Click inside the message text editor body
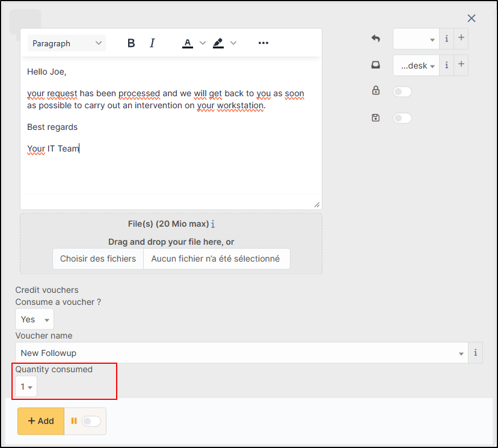This screenshot has width=498, height=448. pyautogui.click(x=171, y=168)
